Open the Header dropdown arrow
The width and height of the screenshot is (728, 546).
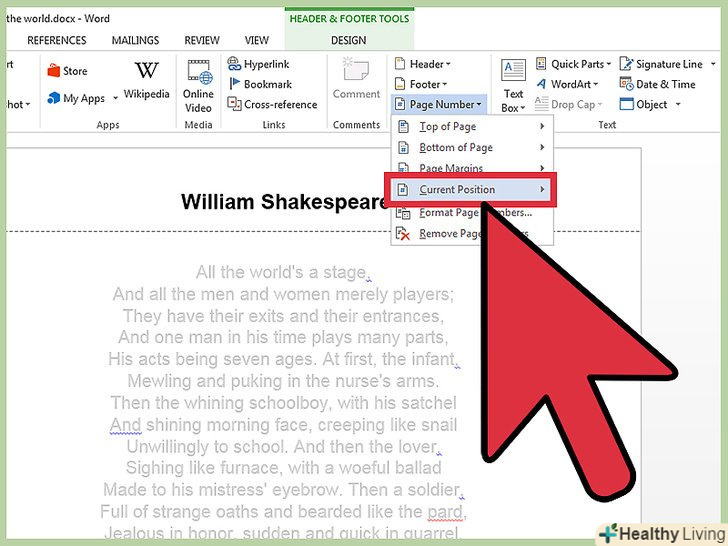tap(448, 65)
